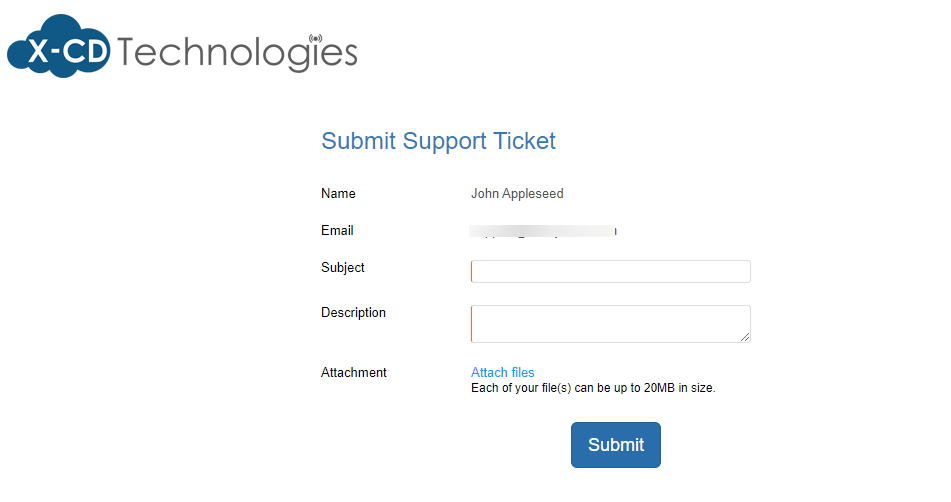This screenshot has width=951, height=502.
Task: Click the Name field label
Action: [x=338, y=194]
